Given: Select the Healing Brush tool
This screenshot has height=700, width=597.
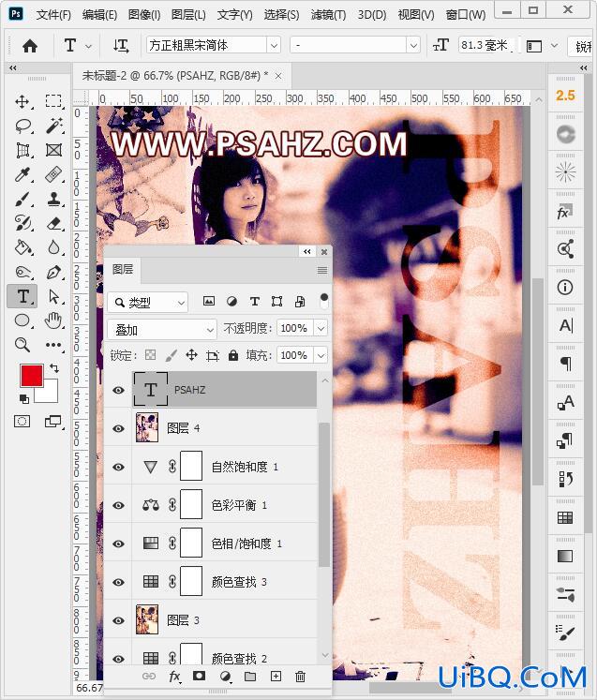Looking at the screenshot, I should coord(53,174).
